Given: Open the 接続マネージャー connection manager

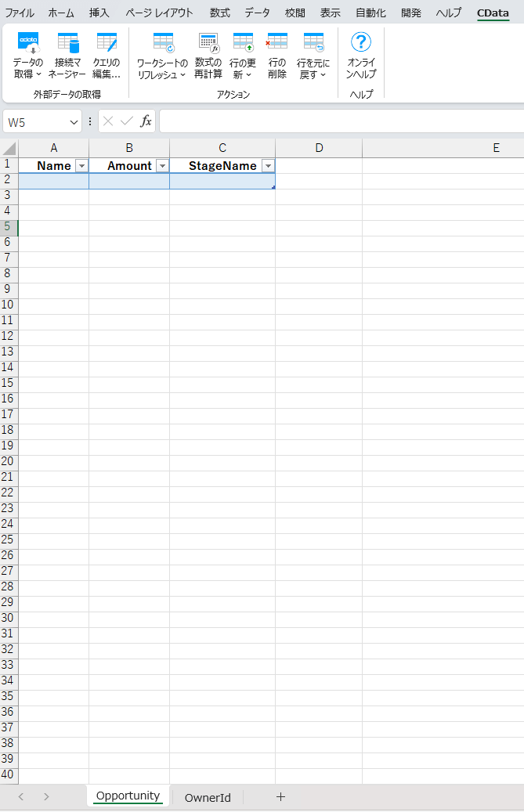Looking at the screenshot, I should click(x=67, y=56).
